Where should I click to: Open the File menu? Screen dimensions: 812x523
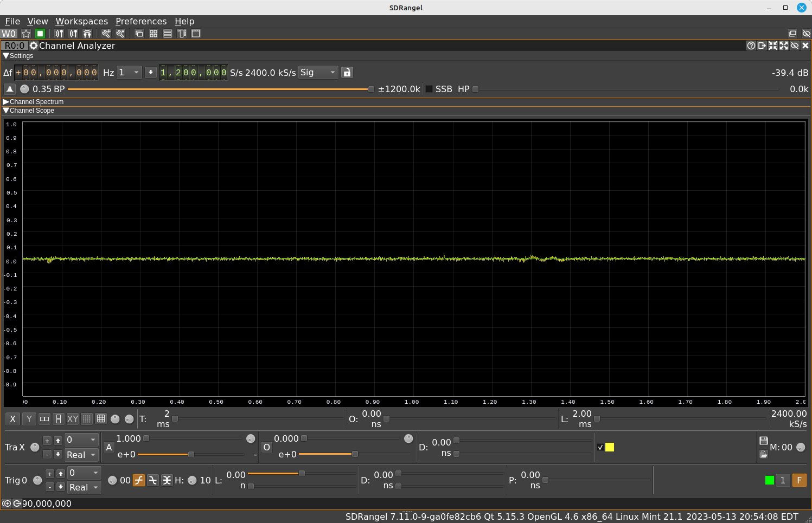[12, 21]
